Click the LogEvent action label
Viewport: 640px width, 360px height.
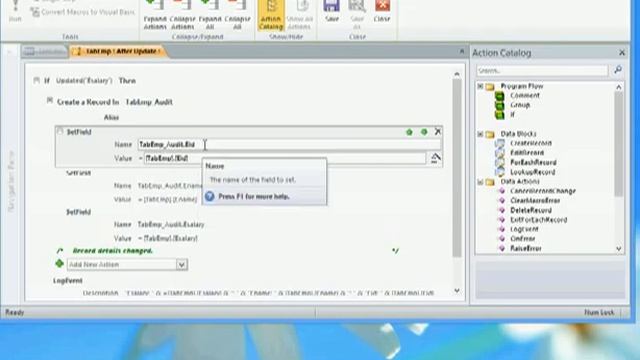(x=68, y=280)
